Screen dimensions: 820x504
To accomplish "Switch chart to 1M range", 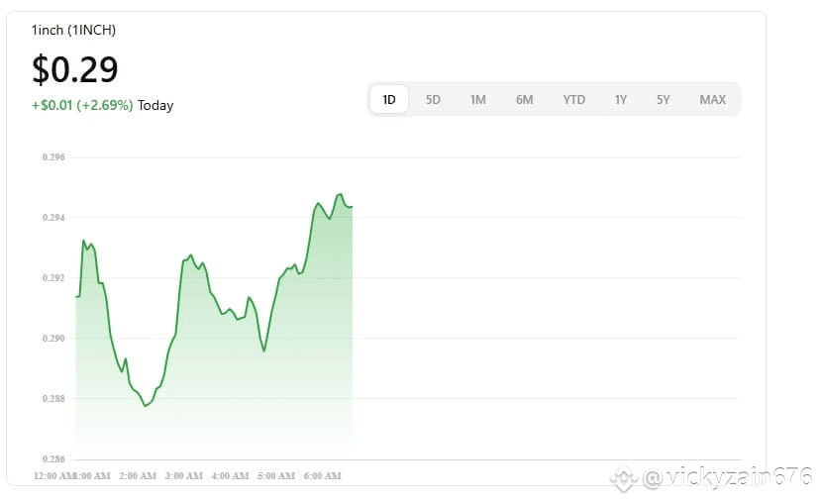I will click(478, 99).
